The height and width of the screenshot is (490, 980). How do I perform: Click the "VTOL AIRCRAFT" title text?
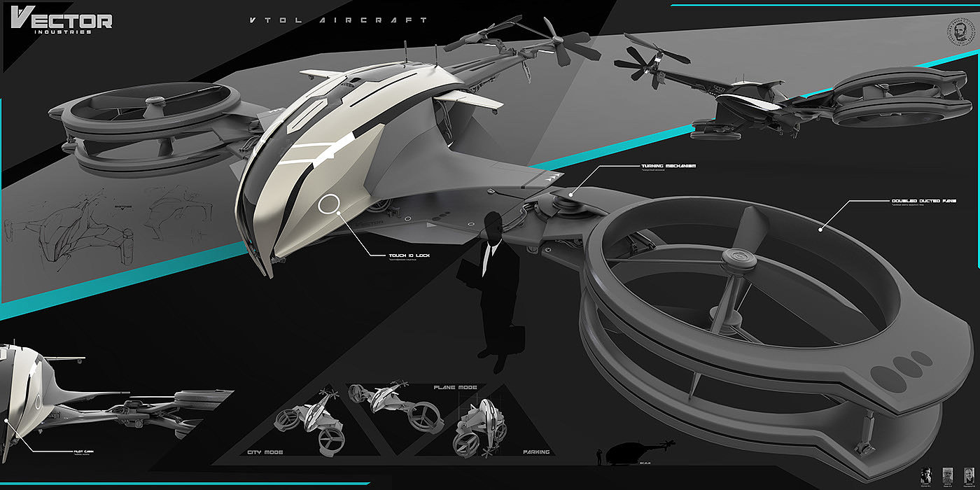click(x=339, y=20)
